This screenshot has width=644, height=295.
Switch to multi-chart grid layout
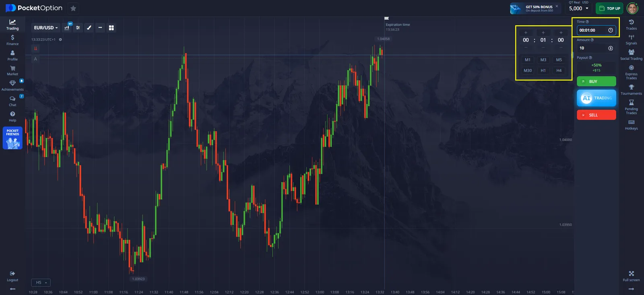point(111,28)
